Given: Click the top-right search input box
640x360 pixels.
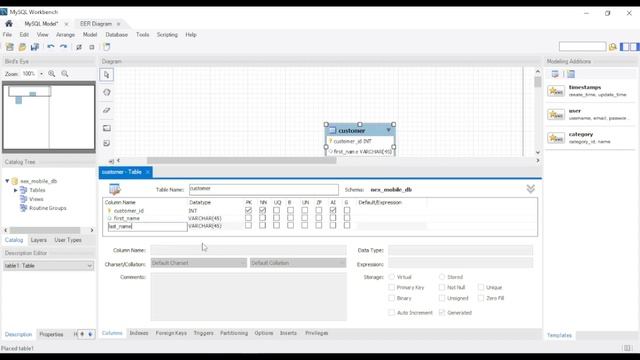Looking at the screenshot, I should 582,47.
